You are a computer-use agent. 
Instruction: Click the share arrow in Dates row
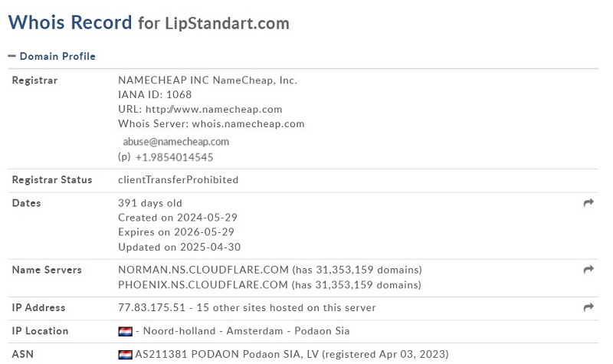588,202
